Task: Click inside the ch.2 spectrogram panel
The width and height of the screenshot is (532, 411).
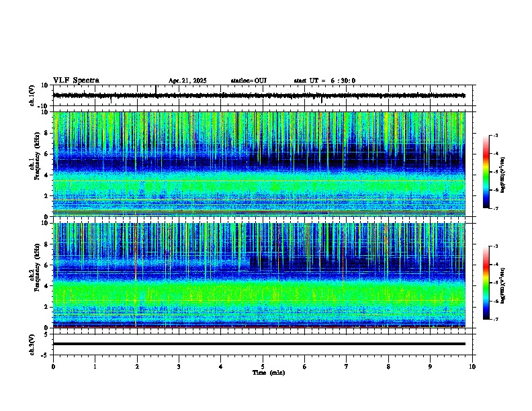Action: (x=259, y=275)
